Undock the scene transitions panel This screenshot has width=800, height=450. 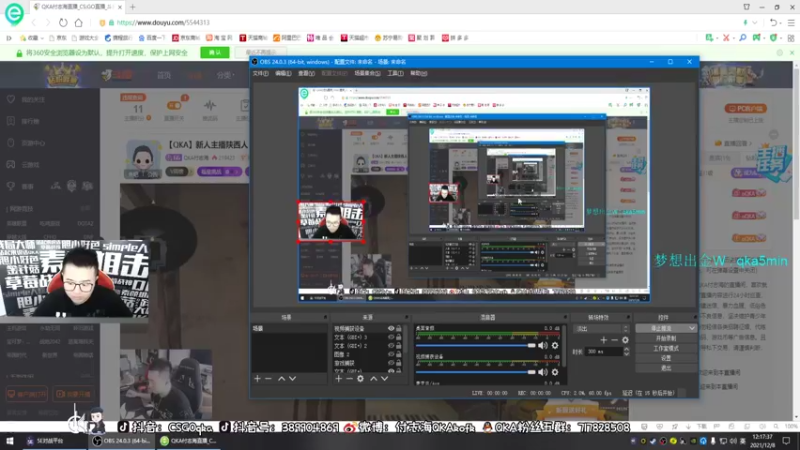(x=629, y=317)
